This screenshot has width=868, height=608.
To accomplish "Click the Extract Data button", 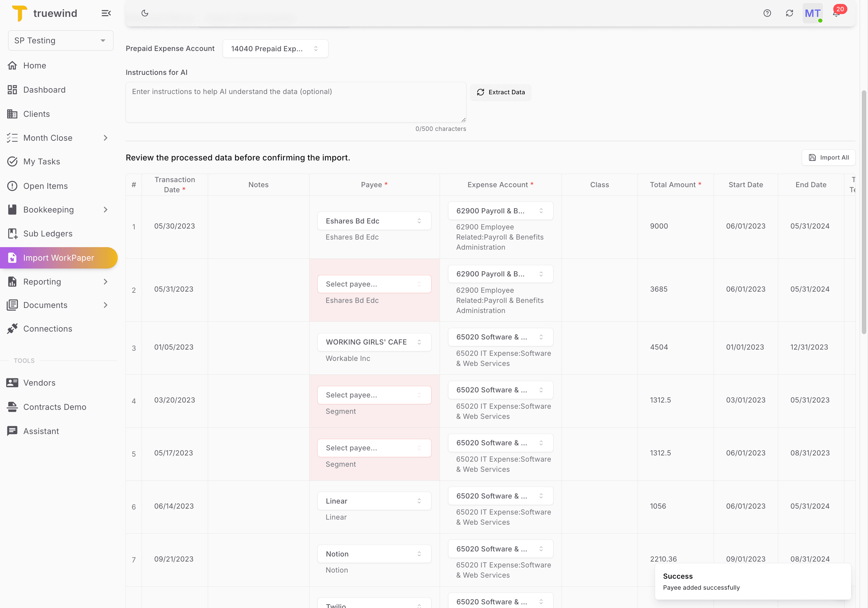I will pos(500,92).
